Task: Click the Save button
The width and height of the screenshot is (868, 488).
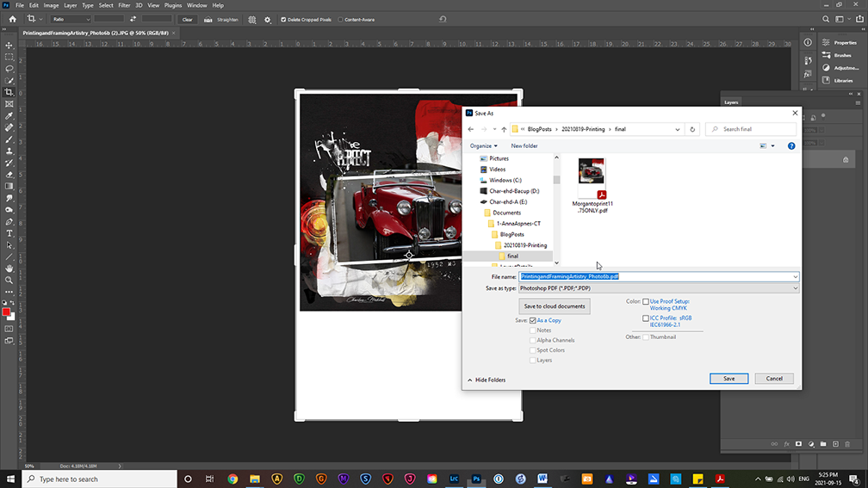Action: point(728,379)
